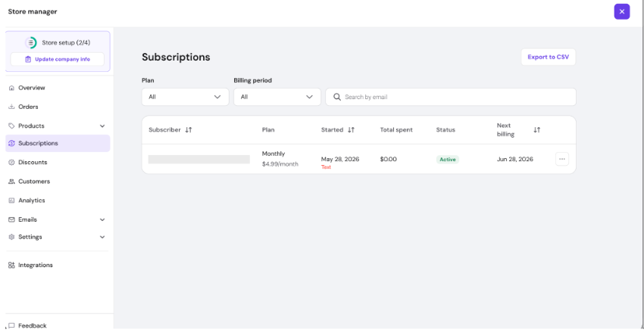
Task: Click the Integrations grid-plus icon
Action: pos(11,265)
